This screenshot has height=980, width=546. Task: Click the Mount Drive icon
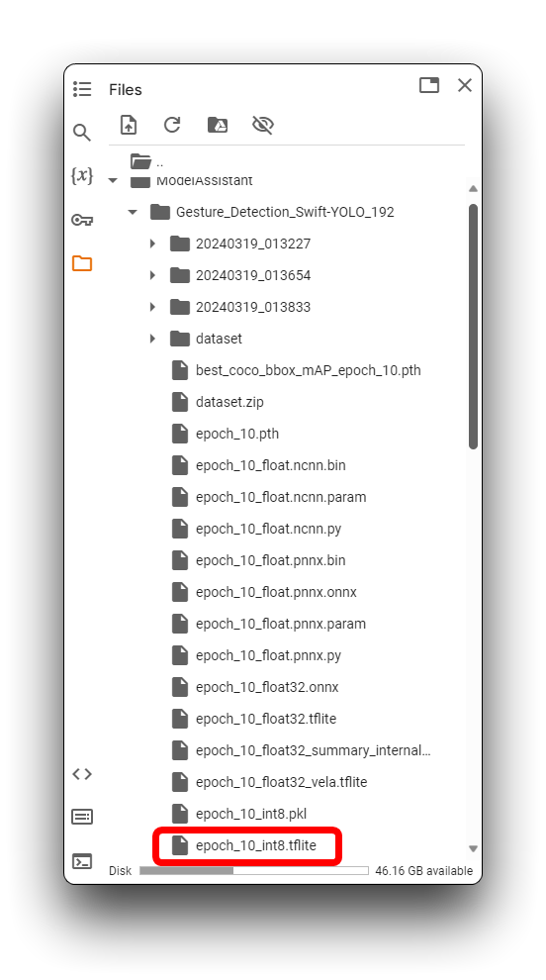pyautogui.click(x=218, y=125)
